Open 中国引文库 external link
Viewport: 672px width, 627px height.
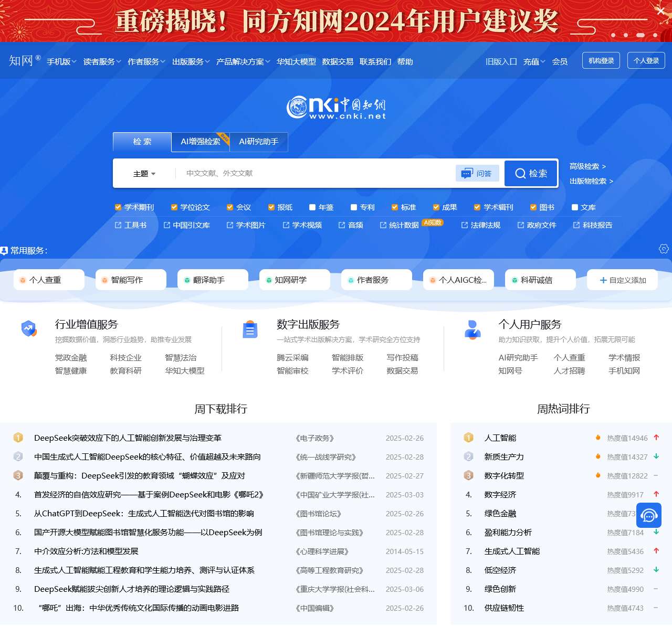click(187, 225)
